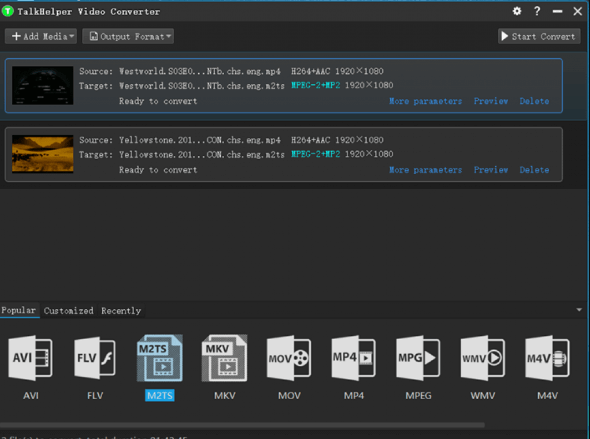Viewport: 590px width, 439px height.
Task: Click Westworld source filename text
Action: coord(200,71)
